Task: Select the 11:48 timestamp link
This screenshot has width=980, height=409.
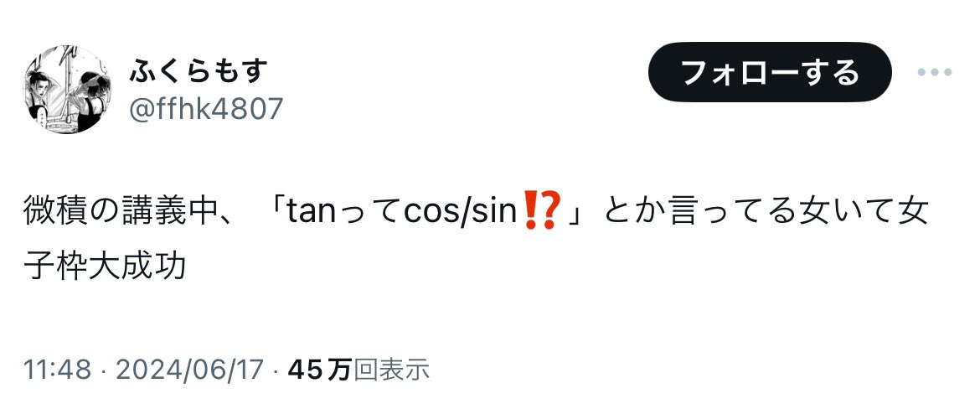Action: coord(58,370)
